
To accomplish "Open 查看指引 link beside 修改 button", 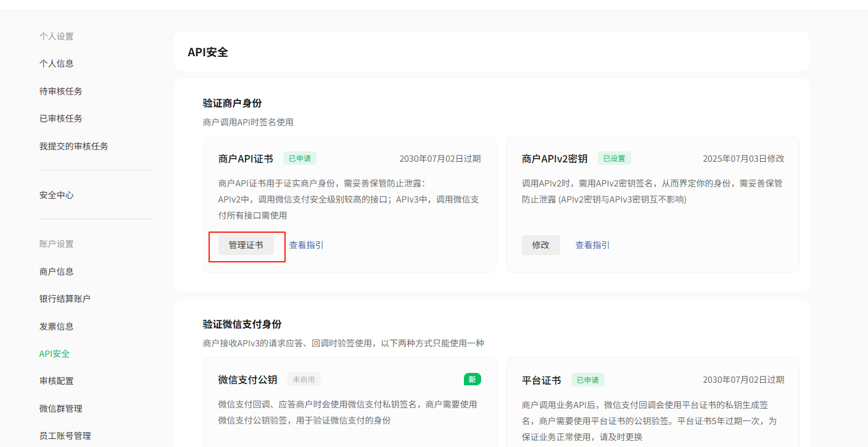I will [592, 245].
